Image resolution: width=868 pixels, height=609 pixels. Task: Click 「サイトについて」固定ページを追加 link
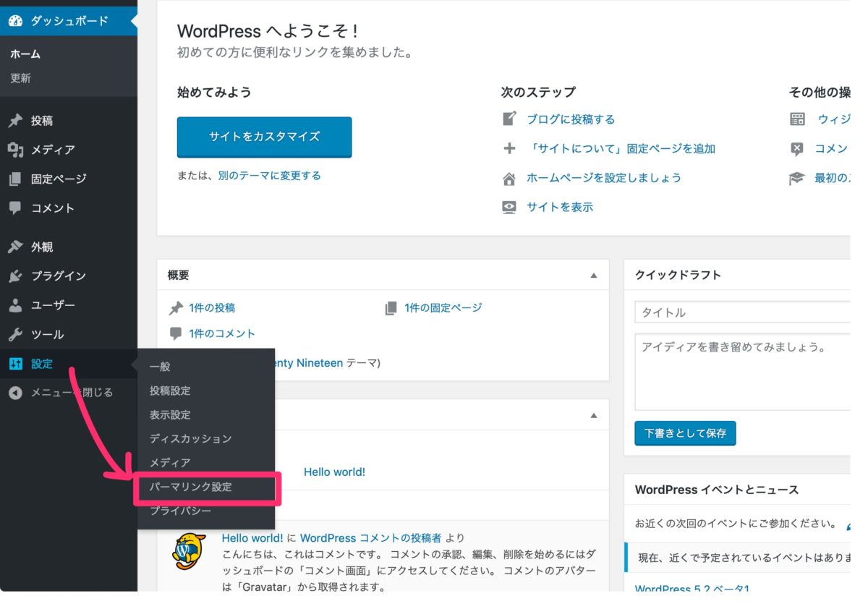[621, 148]
